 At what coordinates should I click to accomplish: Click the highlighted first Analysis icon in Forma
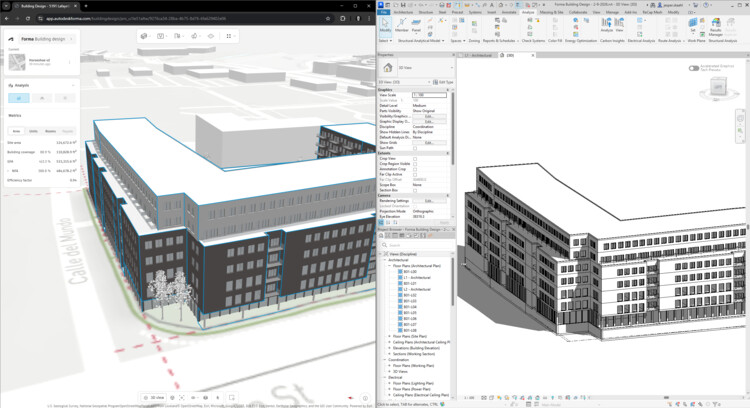(x=19, y=98)
